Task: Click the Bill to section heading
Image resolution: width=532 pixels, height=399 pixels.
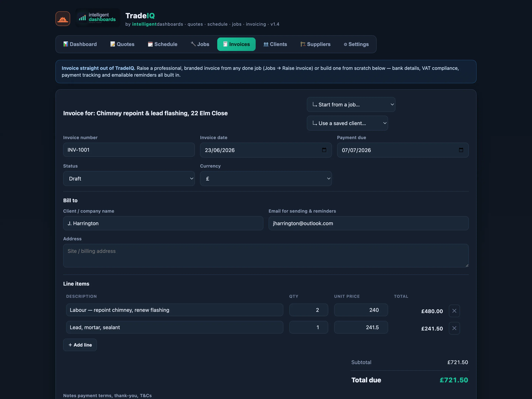Action: [x=70, y=200]
